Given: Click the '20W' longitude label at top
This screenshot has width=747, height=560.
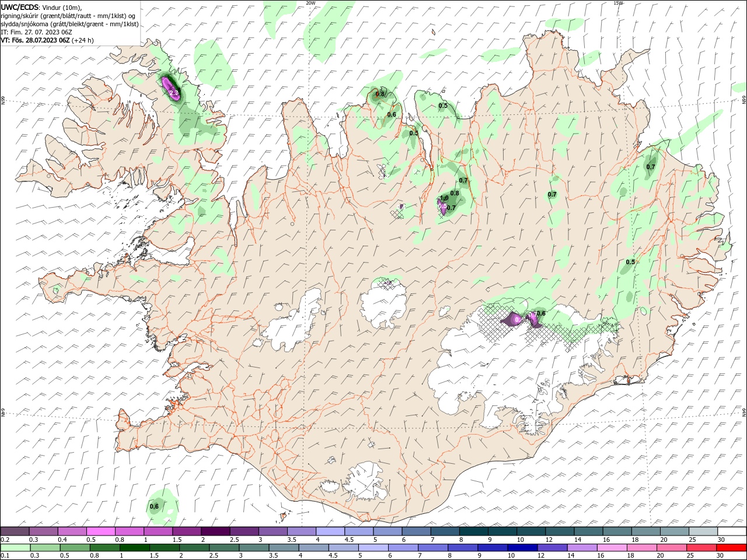Looking at the screenshot, I should (x=310, y=3).
